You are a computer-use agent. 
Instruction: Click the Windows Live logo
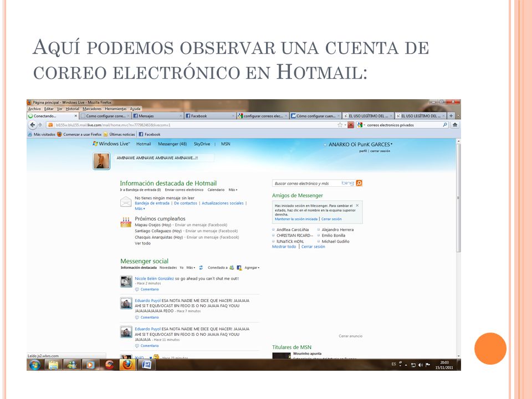pyautogui.click(x=111, y=144)
